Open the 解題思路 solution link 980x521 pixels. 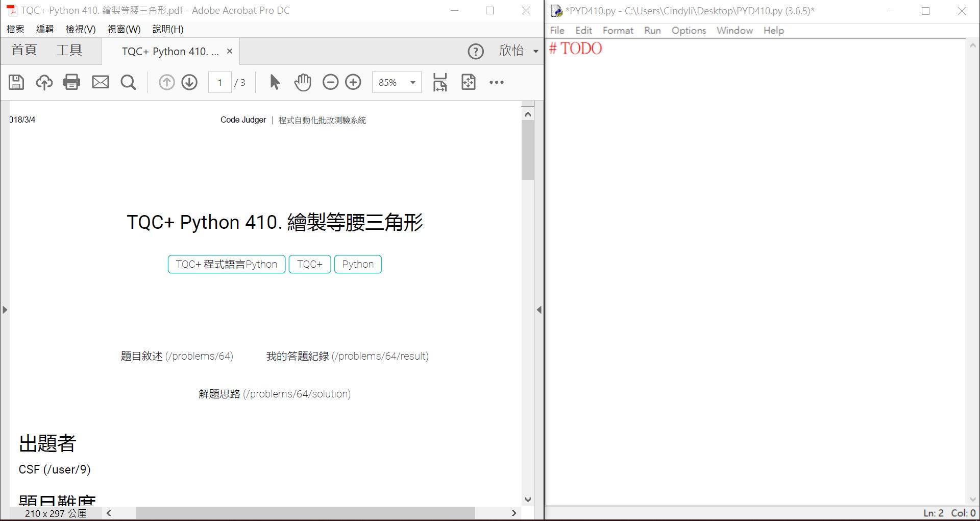pyautogui.click(x=275, y=394)
